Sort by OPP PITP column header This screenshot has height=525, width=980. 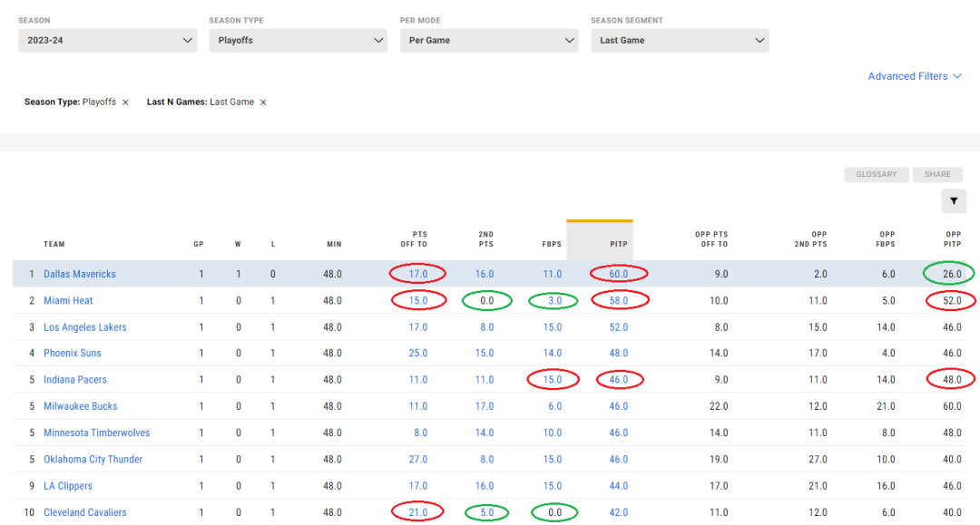[x=952, y=239]
